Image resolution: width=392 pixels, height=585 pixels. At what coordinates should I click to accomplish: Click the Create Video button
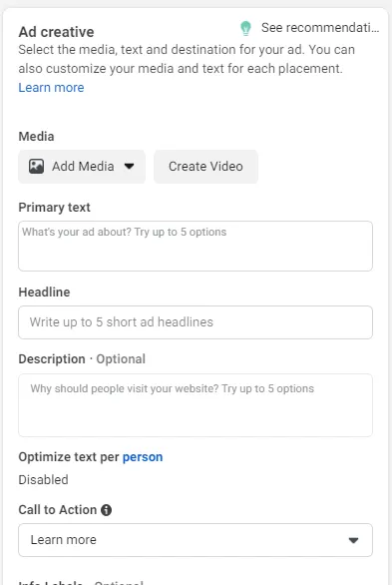[x=205, y=167]
